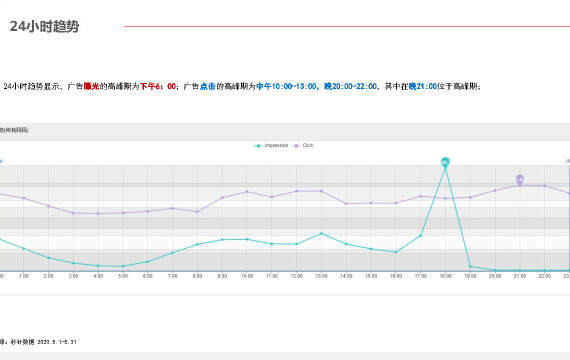Select the Click data point at 10:00

click(x=247, y=192)
